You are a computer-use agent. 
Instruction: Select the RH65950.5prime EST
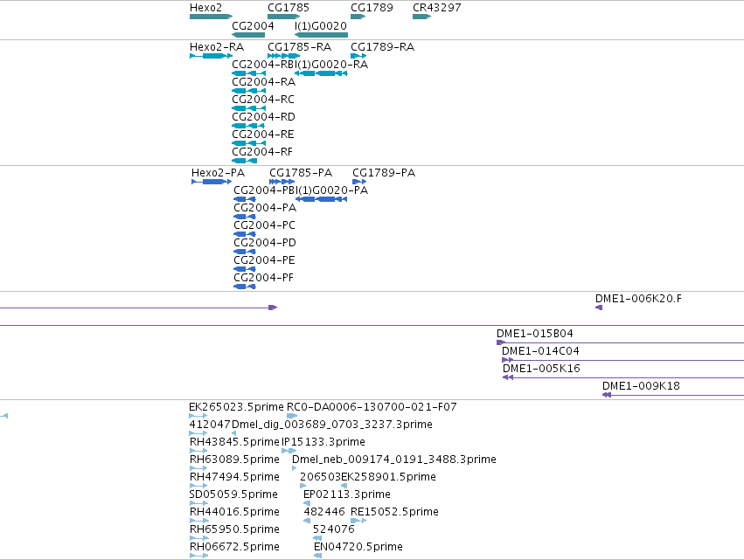[x=198, y=538]
